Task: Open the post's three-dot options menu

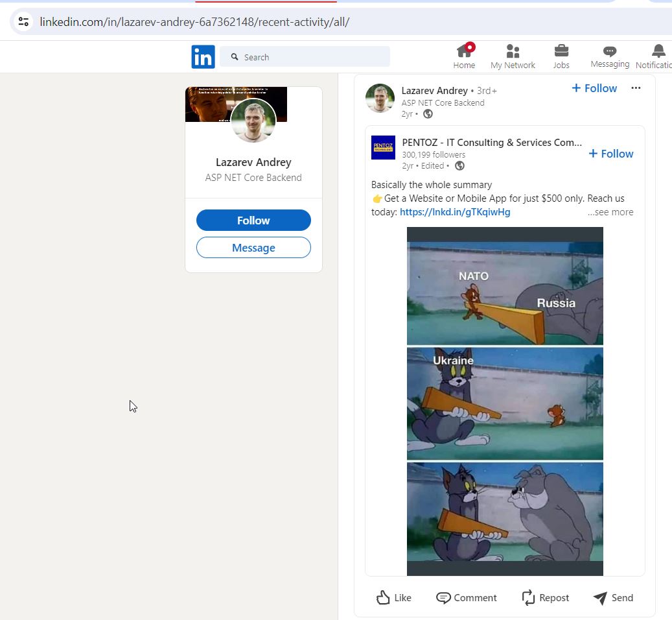Action: tap(636, 88)
